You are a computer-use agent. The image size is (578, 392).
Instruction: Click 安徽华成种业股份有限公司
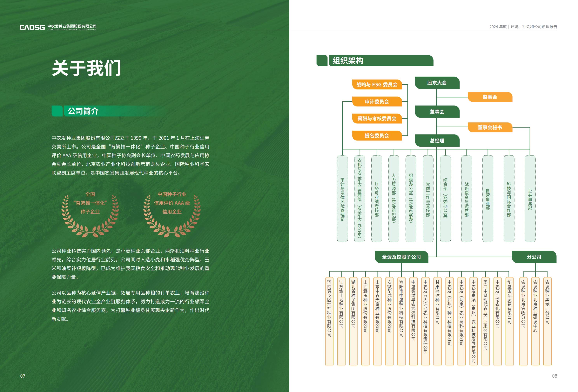(x=389, y=322)
